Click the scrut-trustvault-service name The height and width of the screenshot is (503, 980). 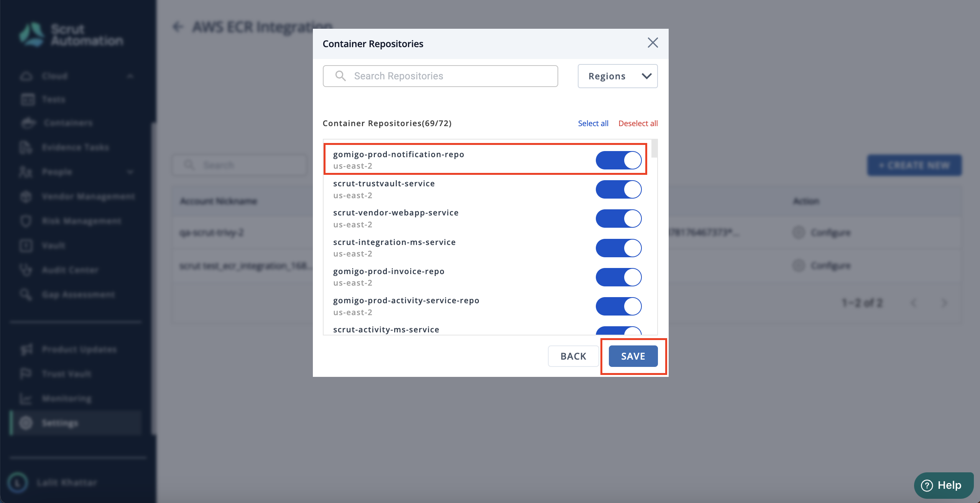[384, 184]
